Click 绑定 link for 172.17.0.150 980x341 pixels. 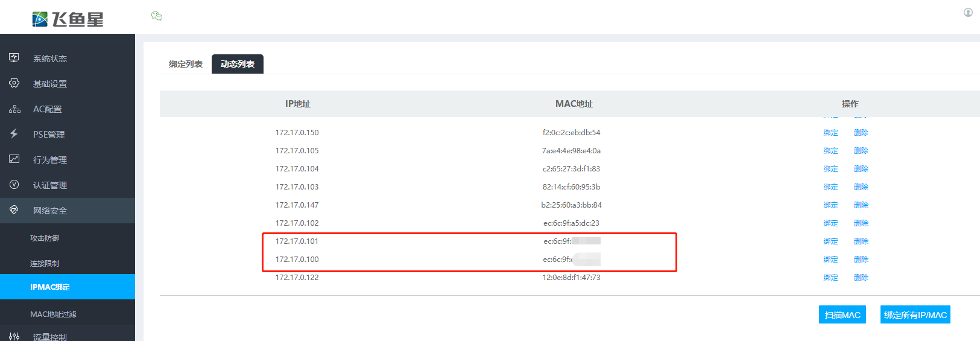point(830,133)
